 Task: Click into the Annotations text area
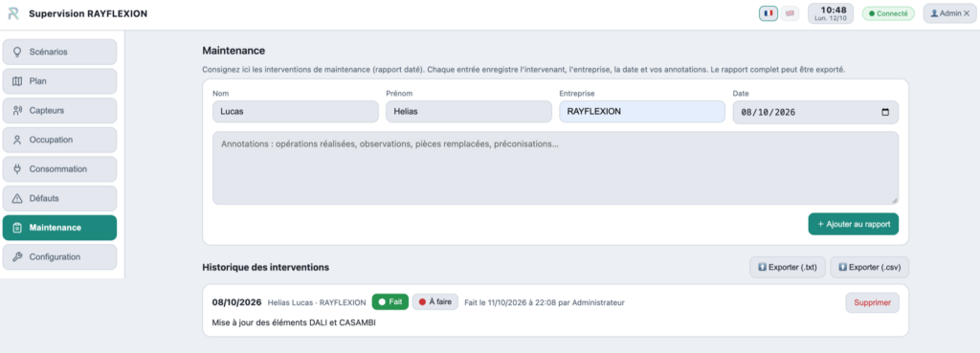pos(556,168)
